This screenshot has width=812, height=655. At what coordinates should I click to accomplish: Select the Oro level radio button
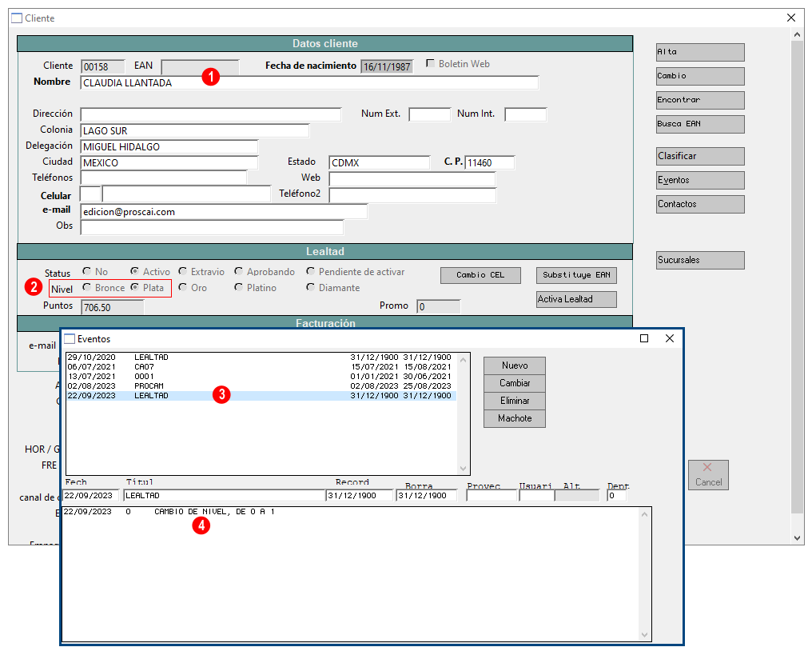point(182,287)
